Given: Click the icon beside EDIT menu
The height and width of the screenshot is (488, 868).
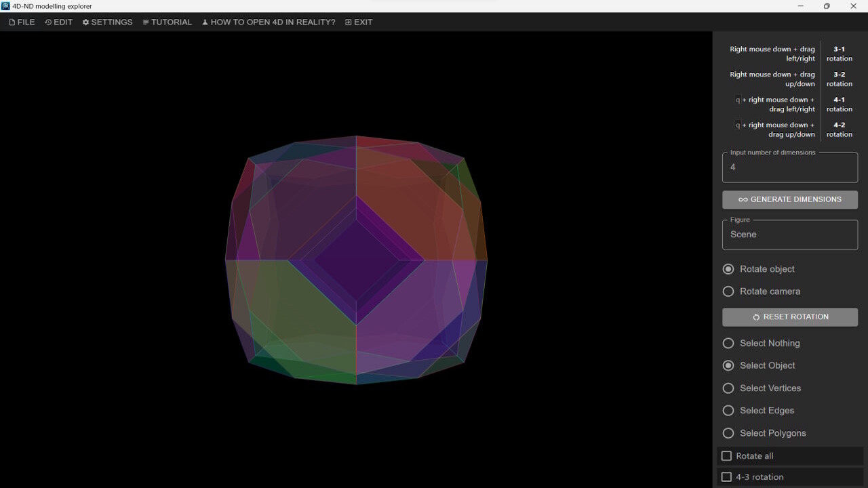Looking at the screenshot, I should tap(47, 22).
